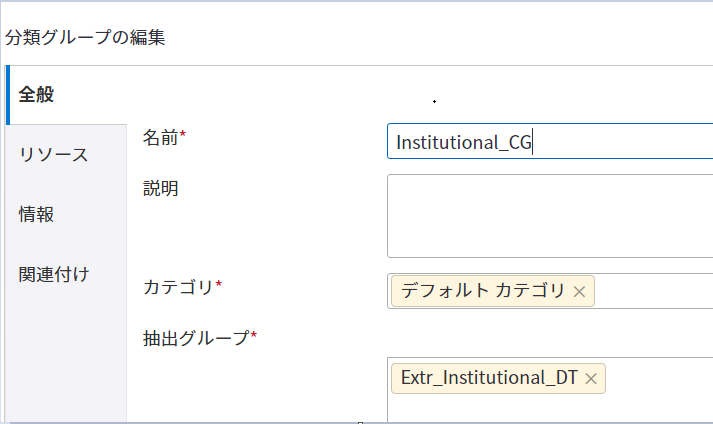Click the 分類グループの編集 dialog title
Screen dimensions: 713x424
[x=85, y=38]
